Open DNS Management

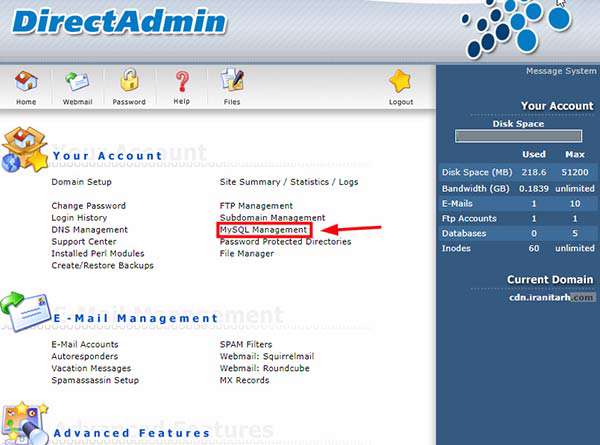click(x=90, y=230)
